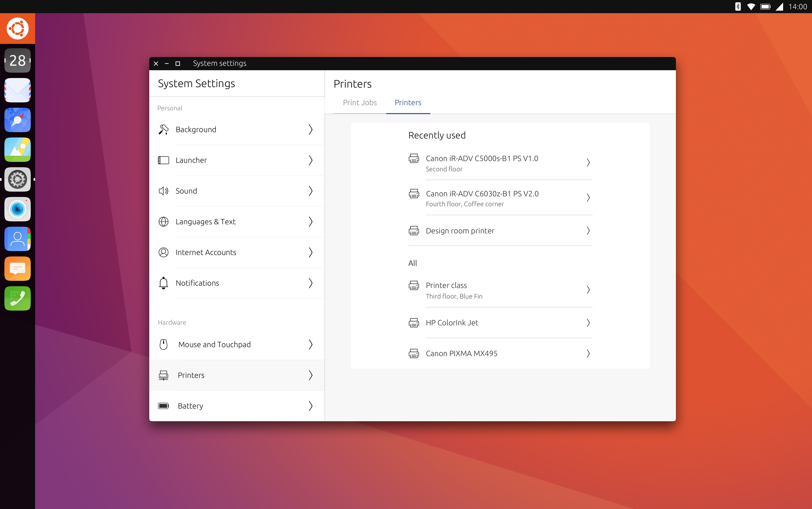Screen dimensions: 812x509
Task: Open Background settings label
Action: (196, 130)
